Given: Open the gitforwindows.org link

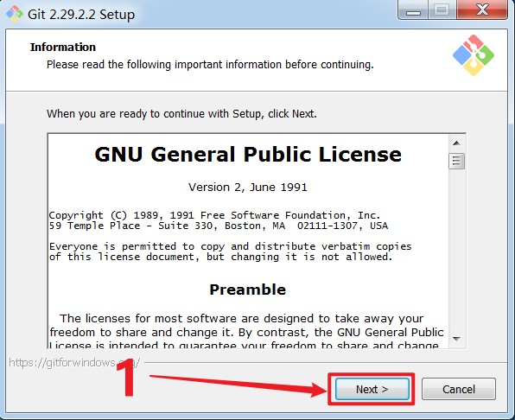Looking at the screenshot, I should pos(74,363).
